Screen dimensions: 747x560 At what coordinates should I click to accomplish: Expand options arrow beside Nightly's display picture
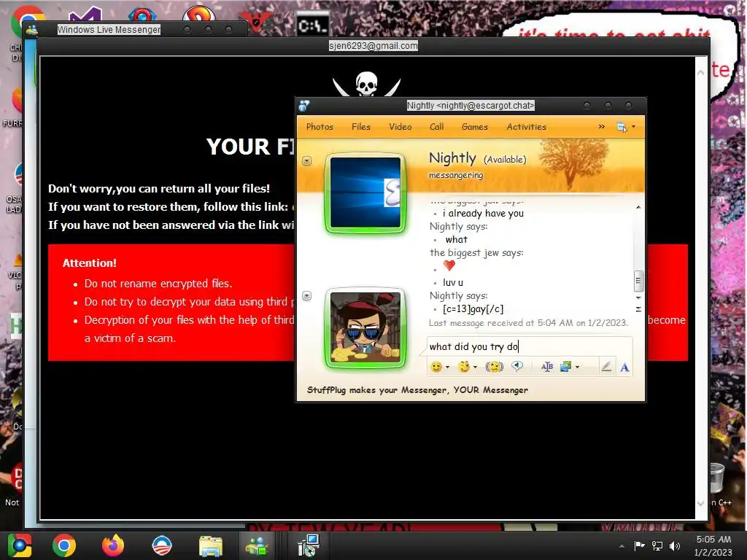[x=307, y=161]
